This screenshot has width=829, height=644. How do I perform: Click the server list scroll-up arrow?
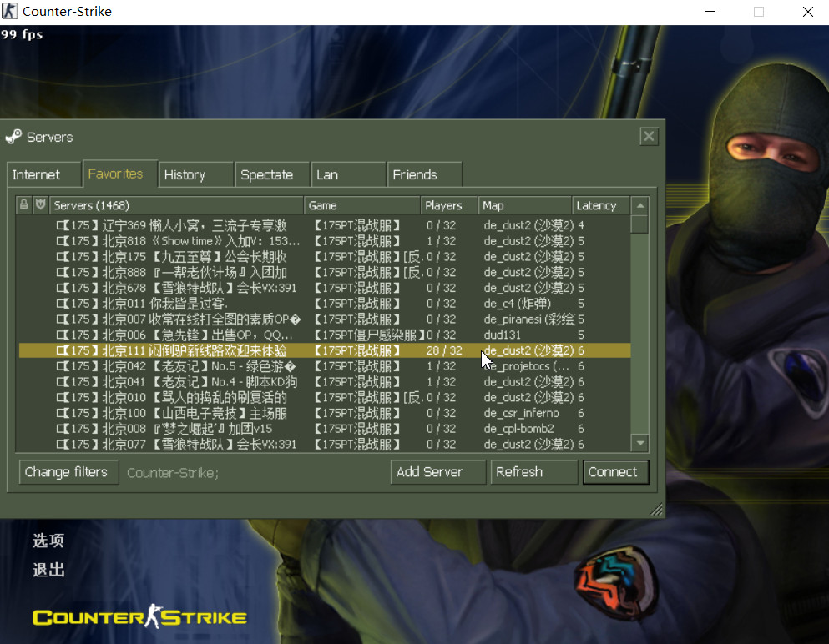click(639, 204)
